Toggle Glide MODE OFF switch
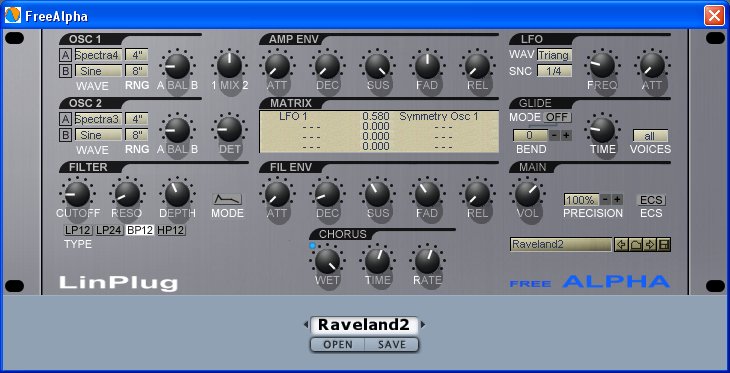The height and width of the screenshot is (373, 730). pos(557,117)
